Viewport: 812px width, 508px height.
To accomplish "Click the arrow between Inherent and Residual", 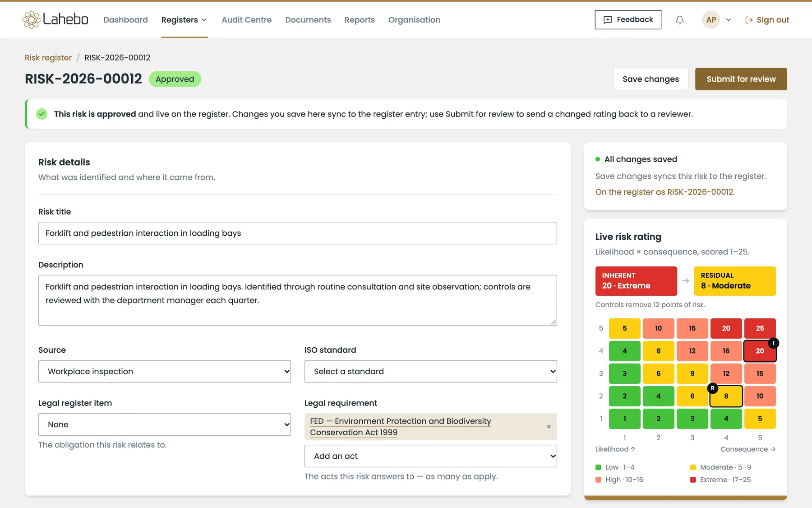I will coord(686,281).
